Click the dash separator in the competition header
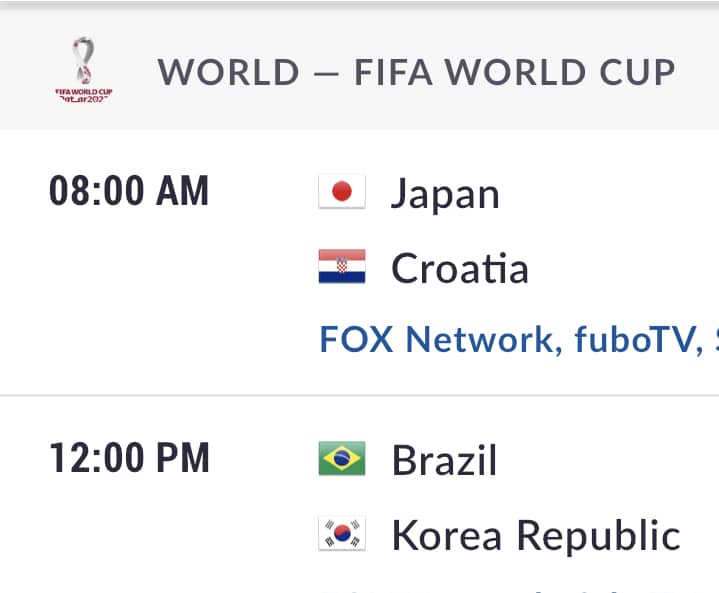719x593 pixels. [326, 73]
